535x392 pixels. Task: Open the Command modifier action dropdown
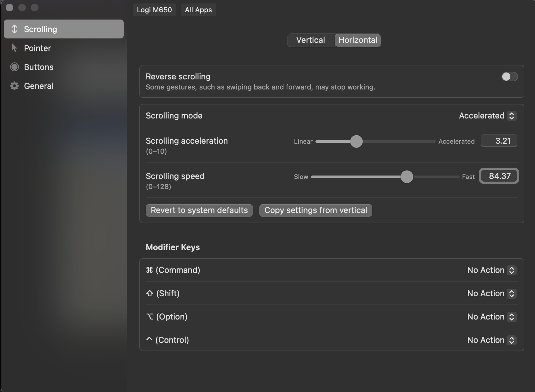pyautogui.click(x=491, y=270)
